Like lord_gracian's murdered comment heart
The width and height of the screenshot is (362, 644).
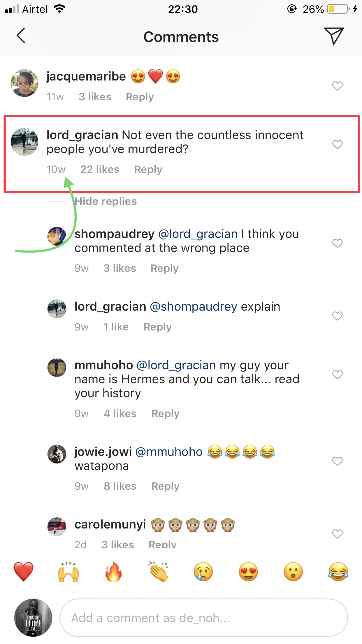(x=338, y=144)
